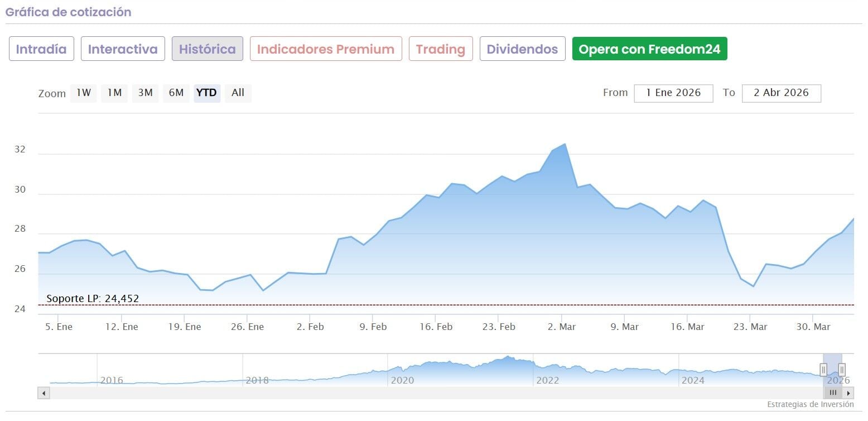Click the From date input field
The width and height of the screenshot is (868, 421).
[673, 93]
